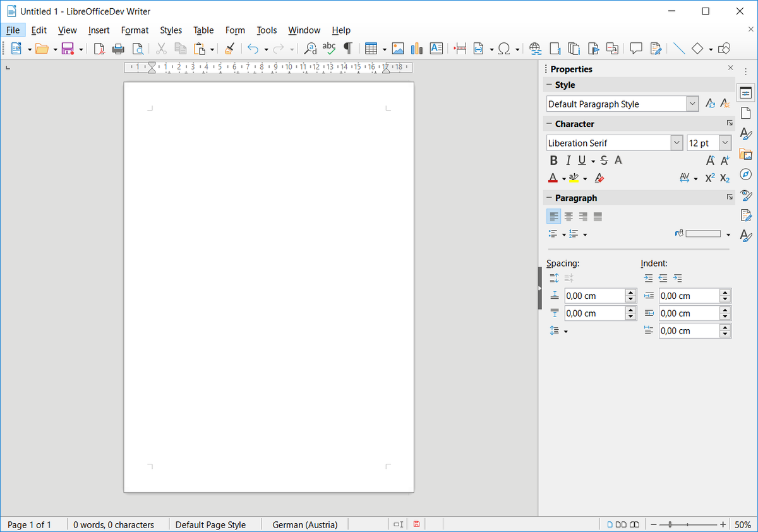Viewport: 758px width, 532px height.
Task: Run the spelling check (abc icon)
Action: coord(329,49)
